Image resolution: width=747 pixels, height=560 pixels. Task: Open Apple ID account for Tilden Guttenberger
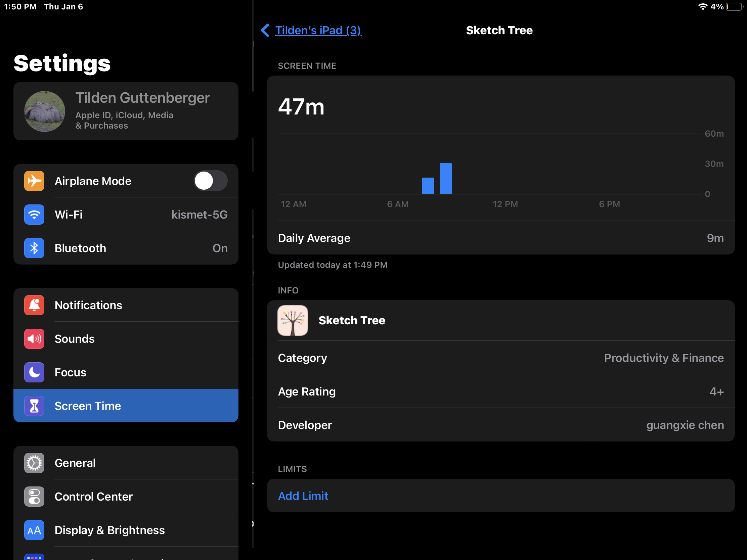click(126, 111)
